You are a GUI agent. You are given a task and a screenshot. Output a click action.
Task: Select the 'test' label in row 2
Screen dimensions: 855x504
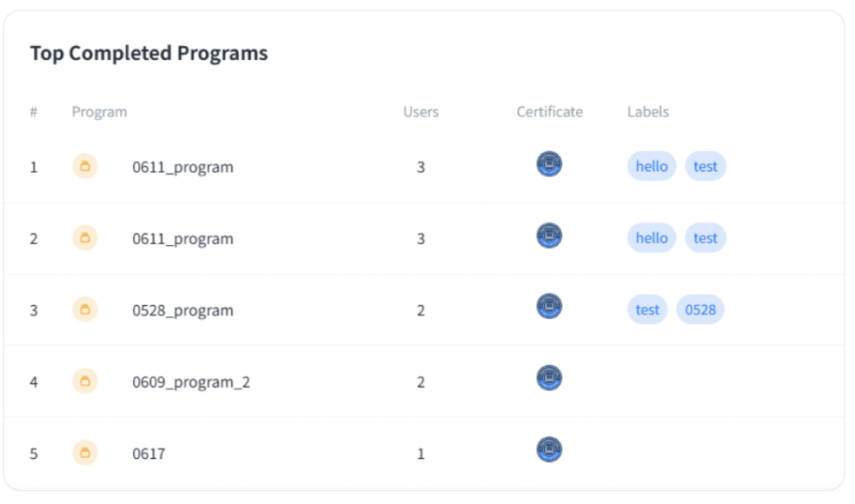[x=705, y=238]
